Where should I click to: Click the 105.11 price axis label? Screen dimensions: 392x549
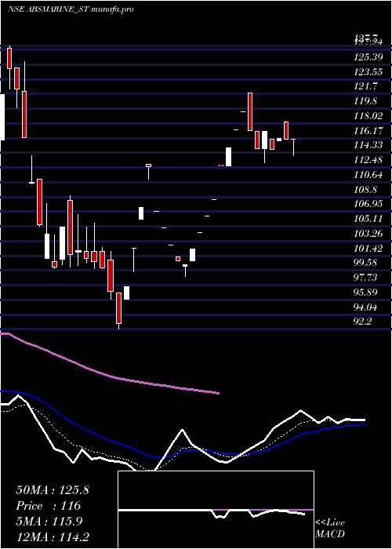(368, 219)
